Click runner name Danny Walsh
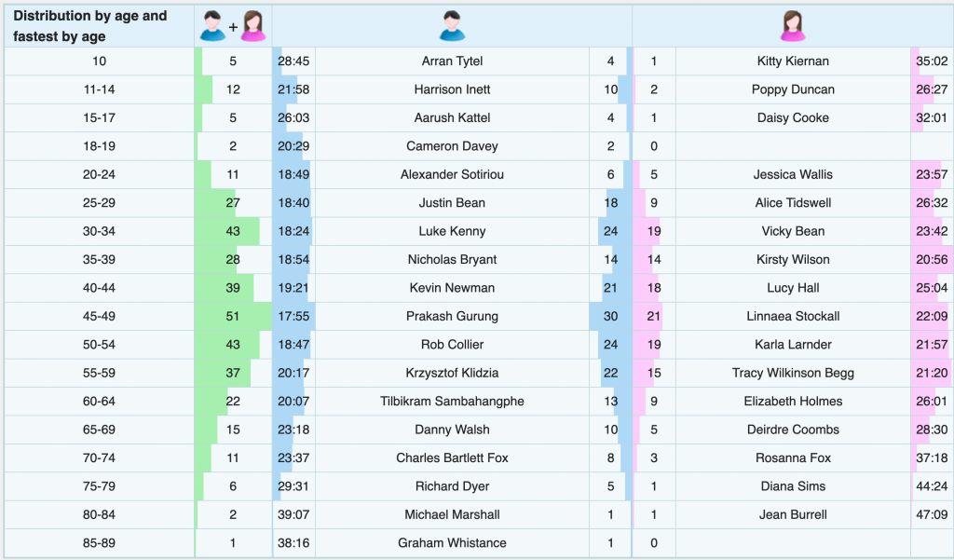The image size is (954, 560). (452, 430)
